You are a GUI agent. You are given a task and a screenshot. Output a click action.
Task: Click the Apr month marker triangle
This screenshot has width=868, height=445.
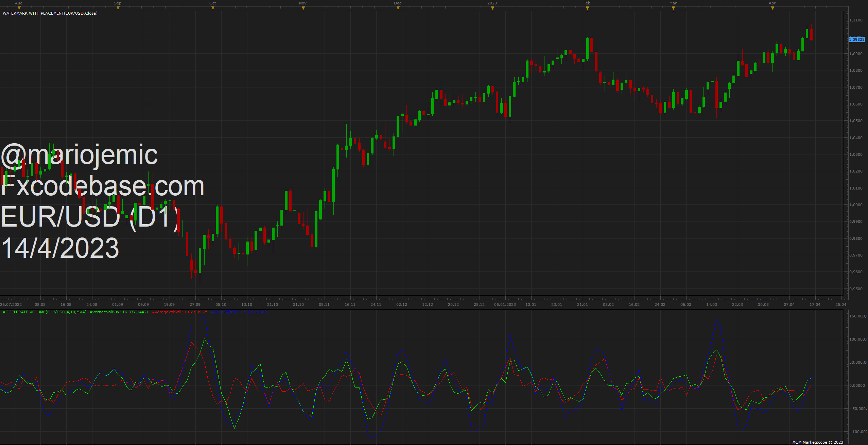[772, 8]
